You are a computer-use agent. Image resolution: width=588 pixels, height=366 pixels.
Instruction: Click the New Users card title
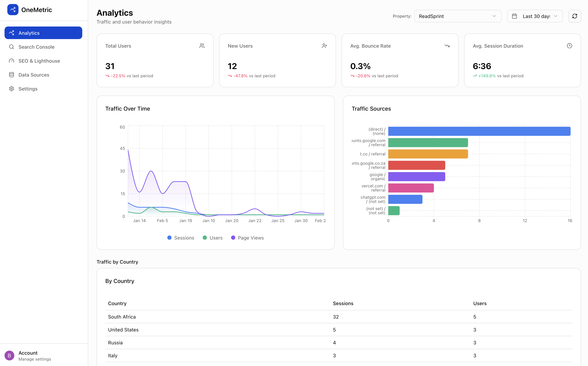240,46
